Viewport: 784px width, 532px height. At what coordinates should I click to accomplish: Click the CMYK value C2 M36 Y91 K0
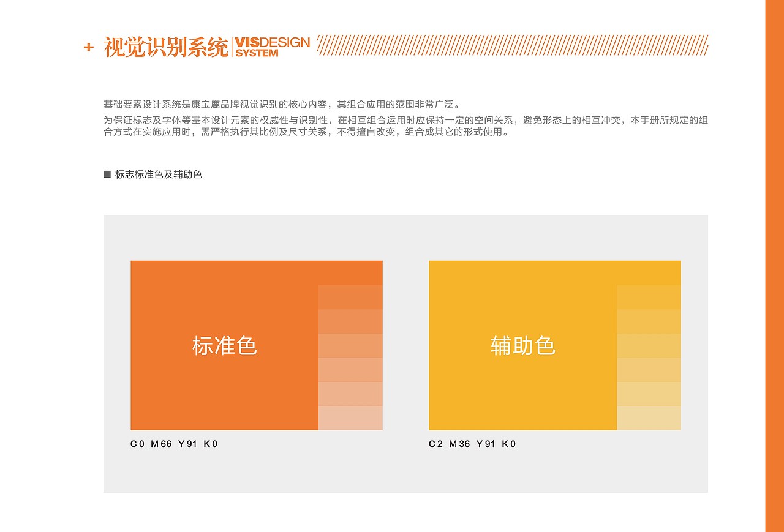tap(472, 444)
